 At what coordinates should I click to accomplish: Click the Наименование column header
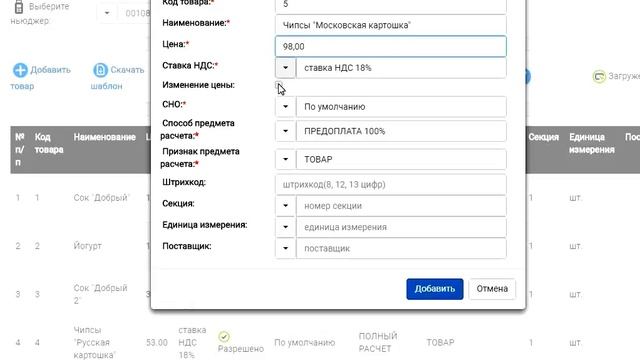click(104, 137)
